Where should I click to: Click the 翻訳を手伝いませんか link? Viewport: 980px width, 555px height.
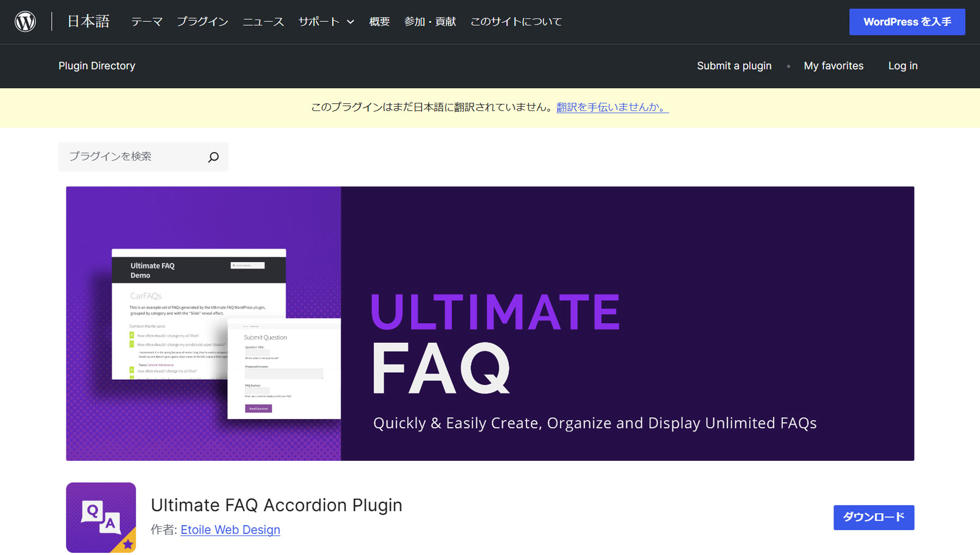[x=612, y=107]
